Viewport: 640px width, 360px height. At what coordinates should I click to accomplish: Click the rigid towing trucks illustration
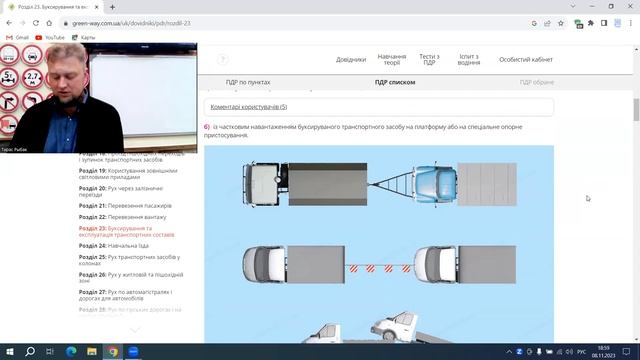coord(380,184)
